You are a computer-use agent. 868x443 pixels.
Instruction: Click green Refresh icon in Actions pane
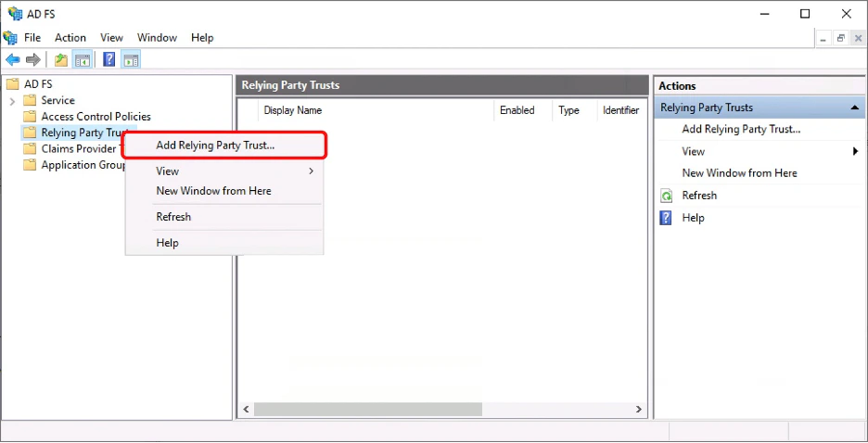point(667,196)
